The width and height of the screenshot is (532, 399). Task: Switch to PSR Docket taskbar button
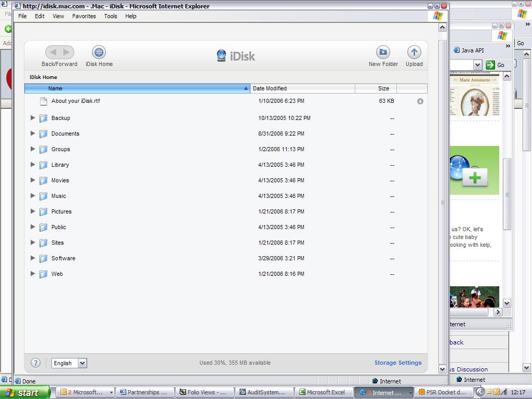(x=444, y=392)
